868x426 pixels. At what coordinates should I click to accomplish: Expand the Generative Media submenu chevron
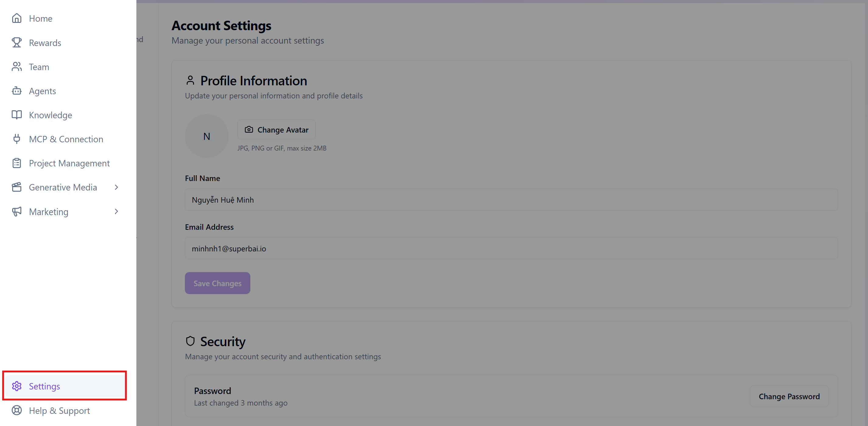(116, 187)
